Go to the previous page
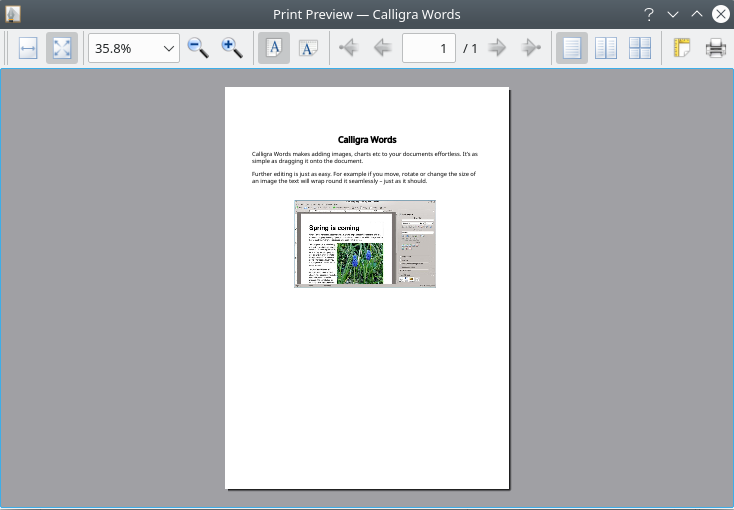Image resolution: width=734 pixels, height=510 pixels. (x=382, y=48)
